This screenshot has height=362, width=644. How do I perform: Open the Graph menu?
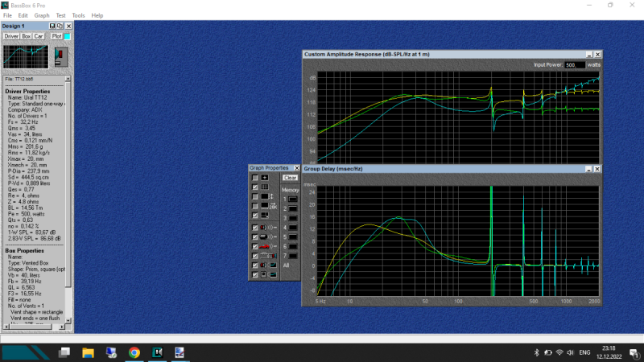[42, 15]
